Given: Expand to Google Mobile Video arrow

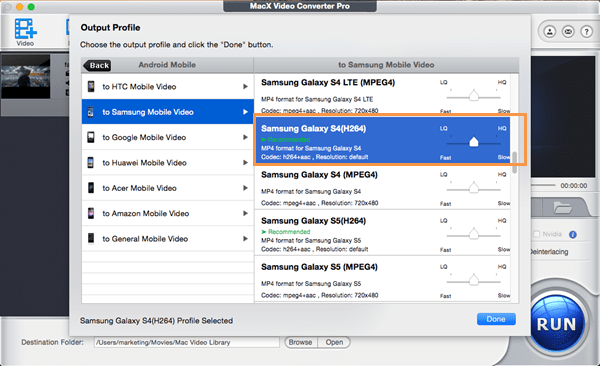Looking at the screenshot, I should [x=245, y=137].
